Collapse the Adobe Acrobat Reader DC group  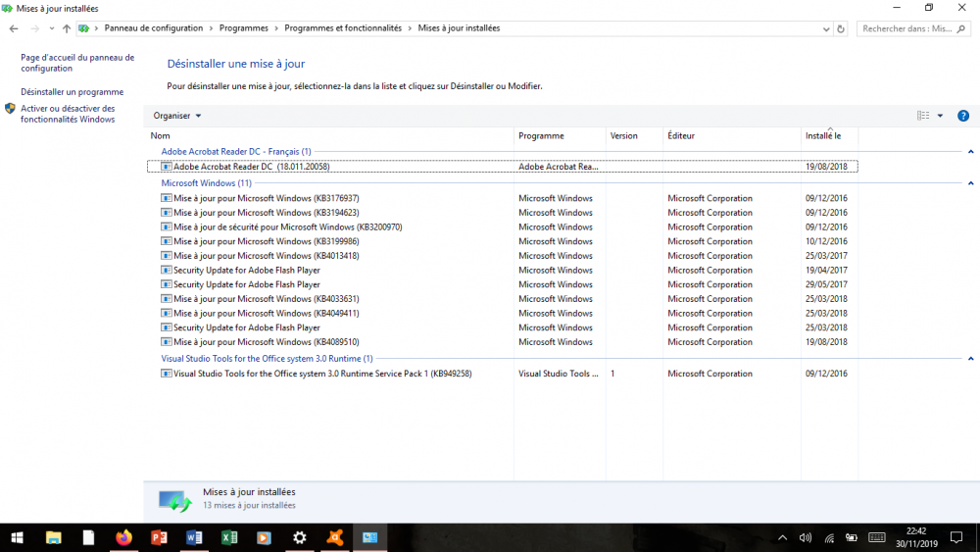(x=970, y=152)
